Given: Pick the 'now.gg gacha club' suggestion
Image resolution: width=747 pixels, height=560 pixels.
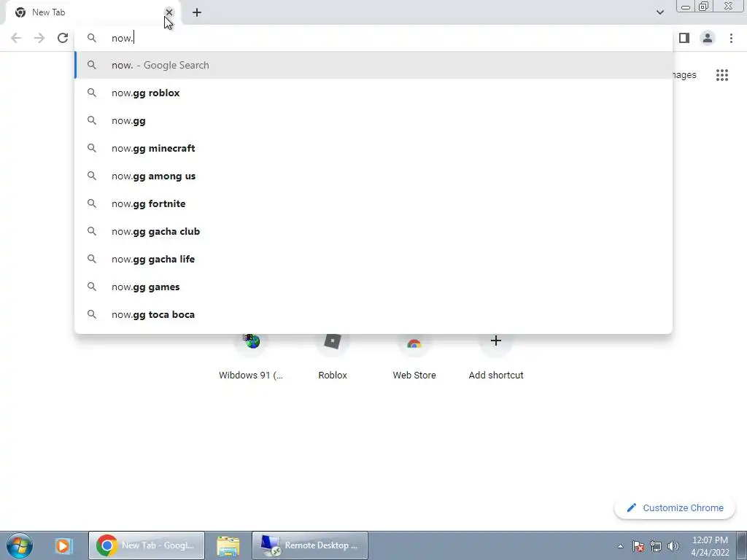Looking at the screenshot, I should [373, 231].
